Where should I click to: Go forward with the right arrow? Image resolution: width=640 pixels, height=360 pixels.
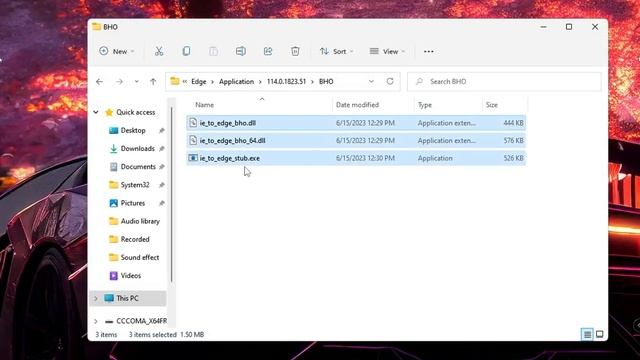(x=119, y=82)
